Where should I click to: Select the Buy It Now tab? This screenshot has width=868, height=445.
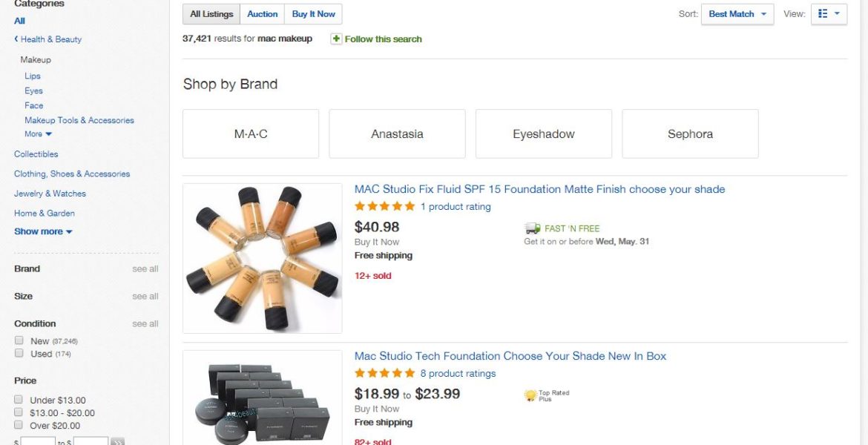313,14
